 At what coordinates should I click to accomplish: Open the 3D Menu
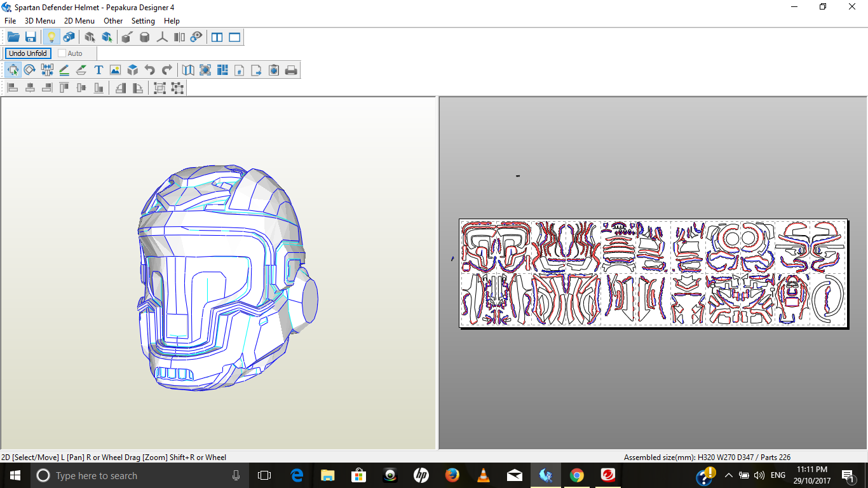pyautogui.click(x=40, y=21)
